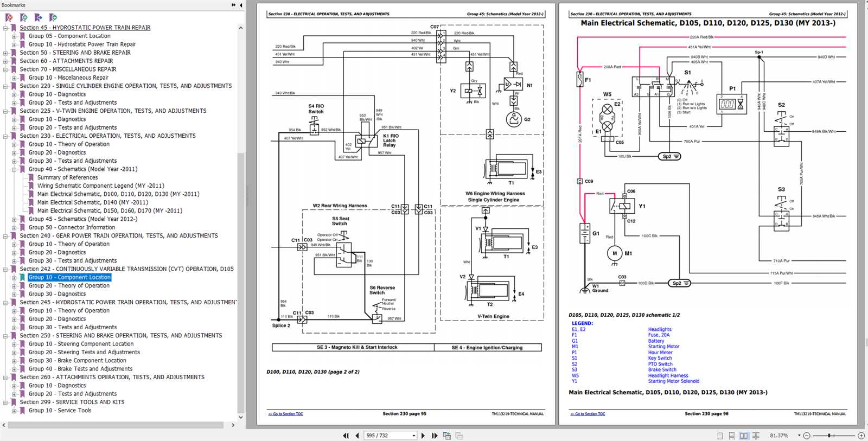
Task: Click the bookmarks scroll-down arrow
Action: click(x=241, y=417)
